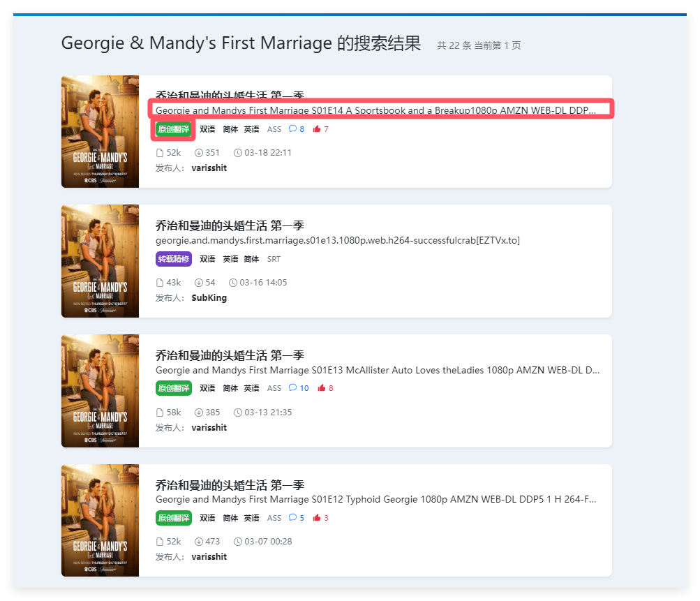Viewport: 700px width, 601px height.
Task: Click the 简体 tag on the S01E12 result
Action: (x=230, y=518)
